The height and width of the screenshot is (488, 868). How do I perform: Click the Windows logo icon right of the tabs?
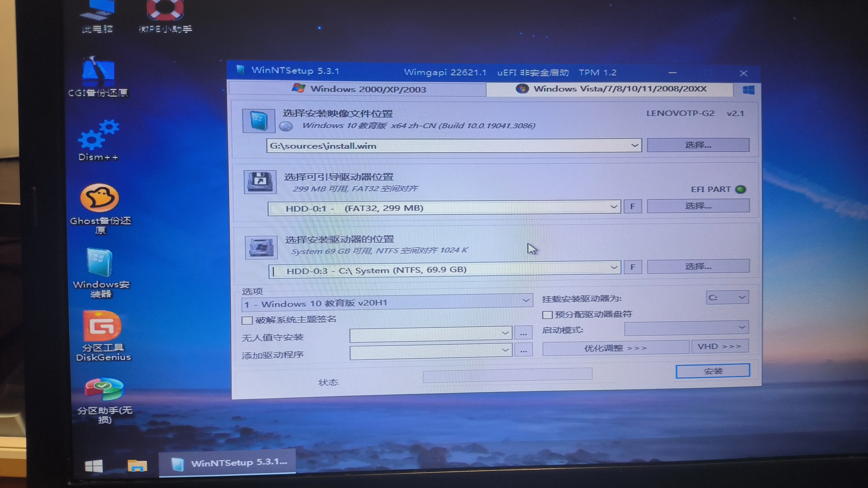[x=748, y=90]
